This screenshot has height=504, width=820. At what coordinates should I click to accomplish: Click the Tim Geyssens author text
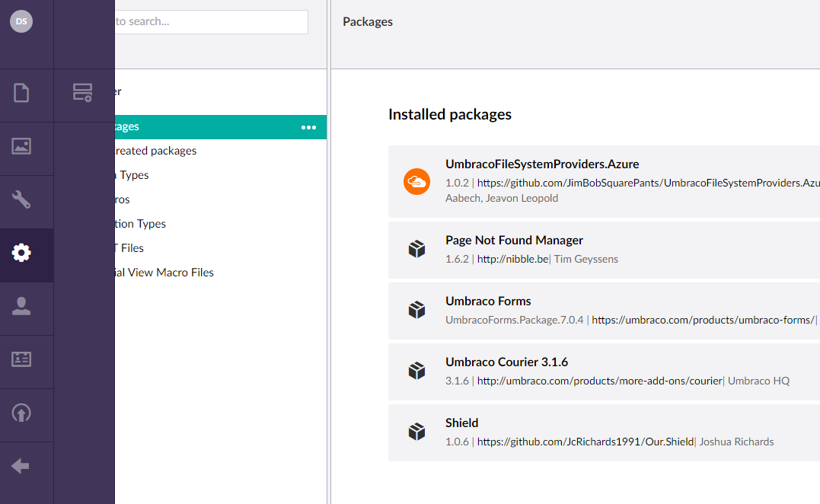click(585, 259)
